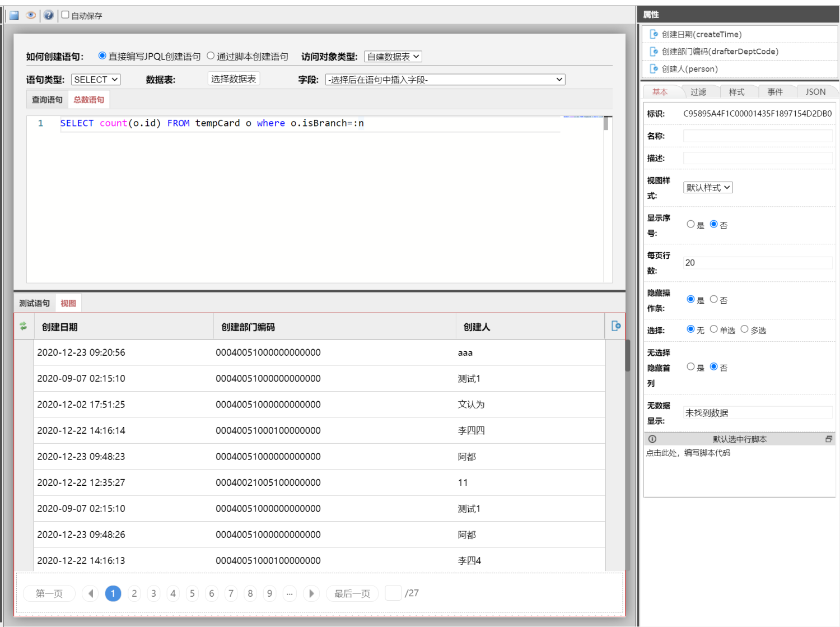
Task: Maximize the 默认选中行脚本 script editor
Action: point(829,439)
